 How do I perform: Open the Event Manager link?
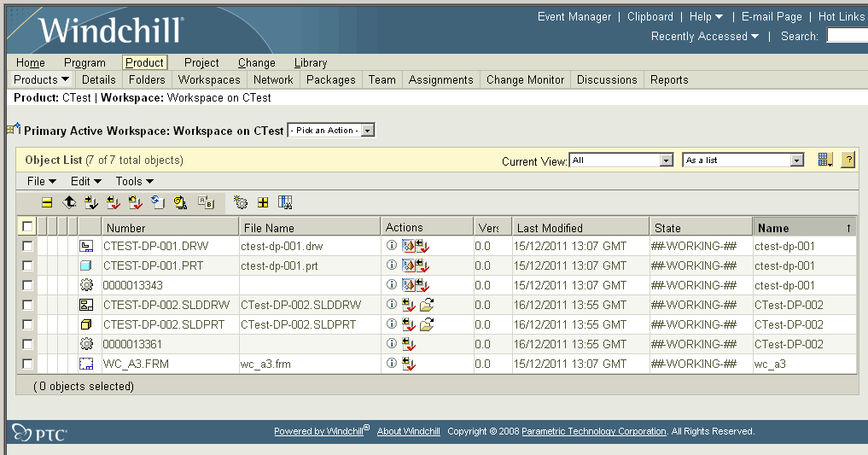click(x=574, y=16)
